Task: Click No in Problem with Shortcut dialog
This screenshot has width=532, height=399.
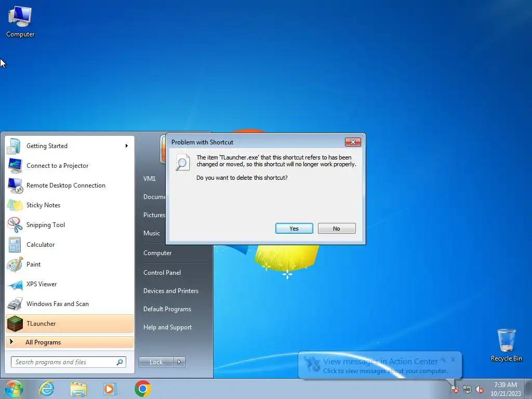Action: point(337,229)
